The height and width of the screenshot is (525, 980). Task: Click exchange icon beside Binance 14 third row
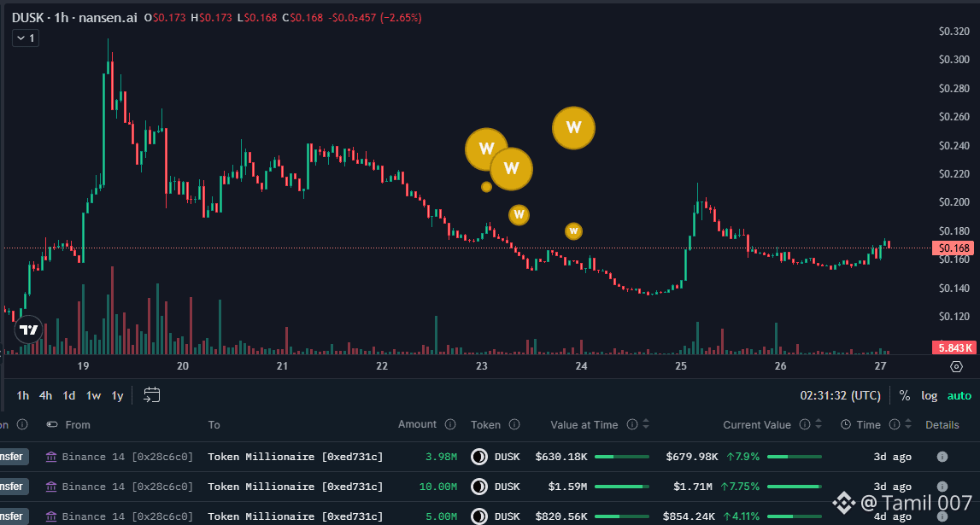51,516
